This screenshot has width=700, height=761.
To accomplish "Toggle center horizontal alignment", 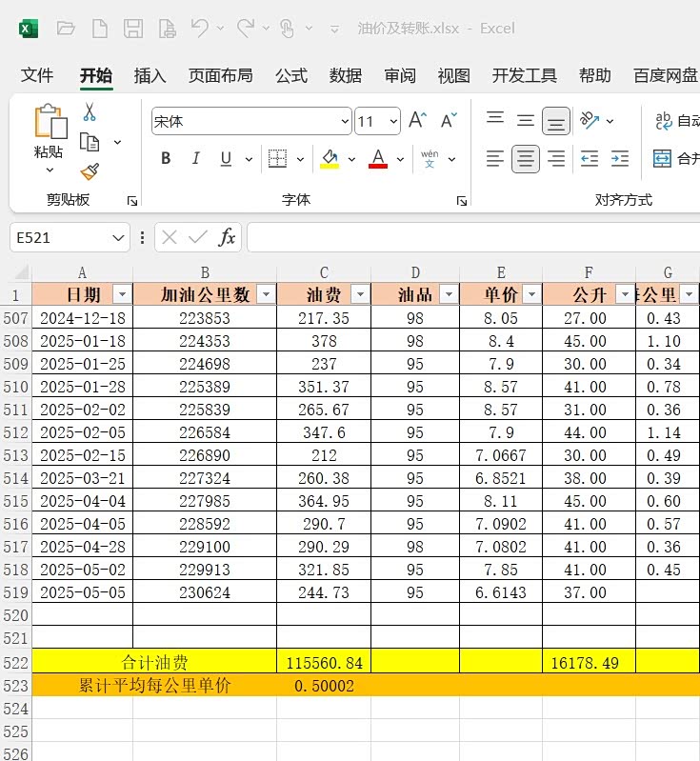I will 525,159.
